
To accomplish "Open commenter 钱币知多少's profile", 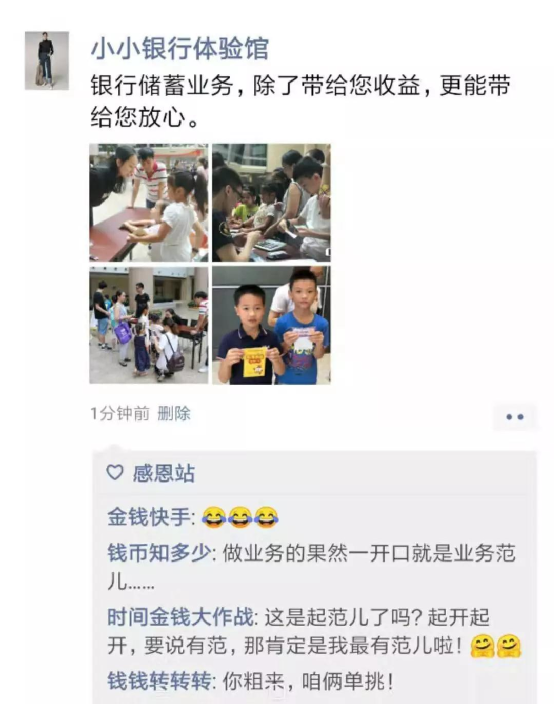I will [x=159, y=553].
